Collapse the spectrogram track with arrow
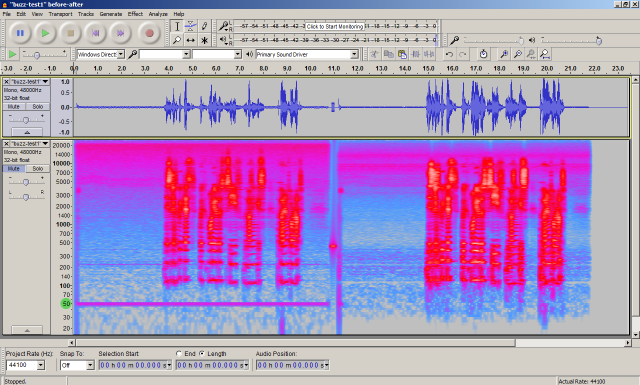640x385 pixels. point(27,330)
